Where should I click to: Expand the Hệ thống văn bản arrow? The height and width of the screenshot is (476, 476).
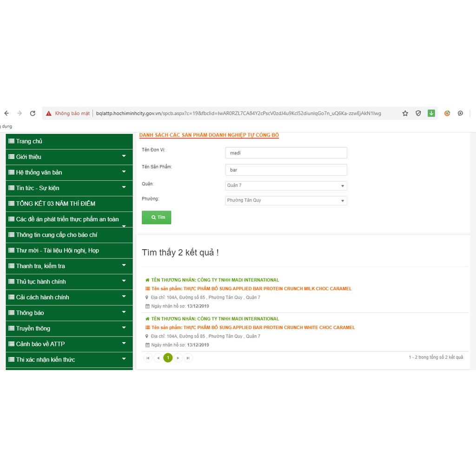(124, 172)
